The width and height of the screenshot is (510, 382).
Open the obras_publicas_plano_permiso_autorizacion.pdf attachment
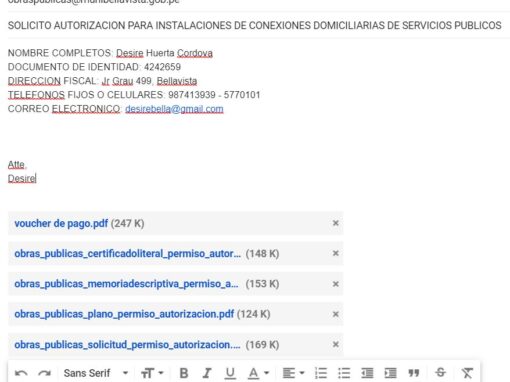pos(124,314)
